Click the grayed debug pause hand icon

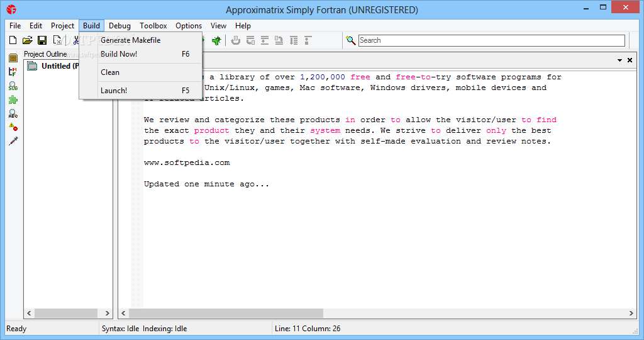pos(236,40)
